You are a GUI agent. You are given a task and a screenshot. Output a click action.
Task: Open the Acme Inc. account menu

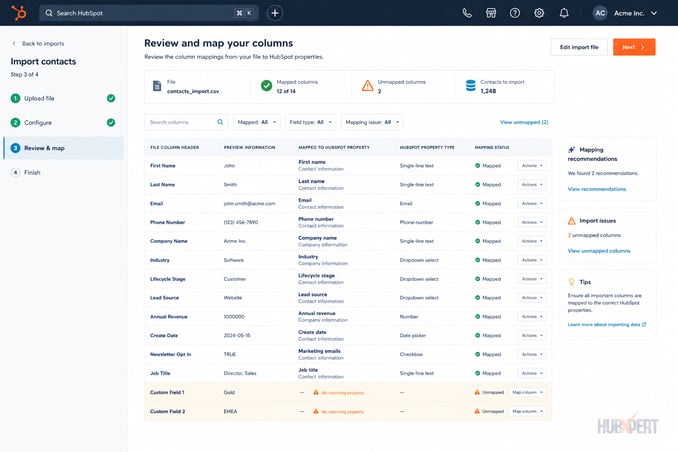[x=625, y=13]
